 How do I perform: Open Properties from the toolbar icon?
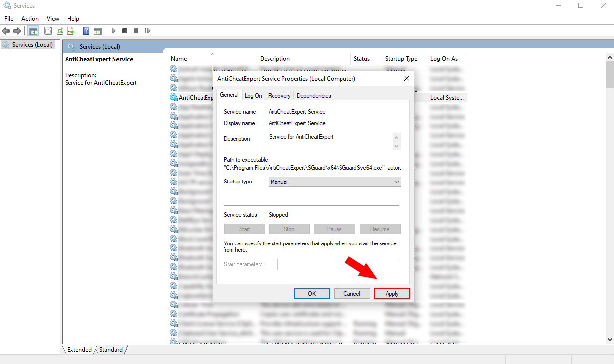pos(48,31)
